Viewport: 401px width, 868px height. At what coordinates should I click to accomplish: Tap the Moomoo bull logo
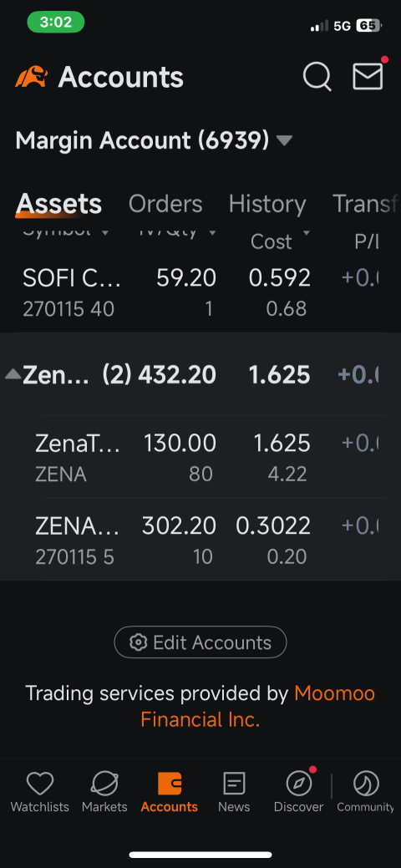(x=31, y=77)
